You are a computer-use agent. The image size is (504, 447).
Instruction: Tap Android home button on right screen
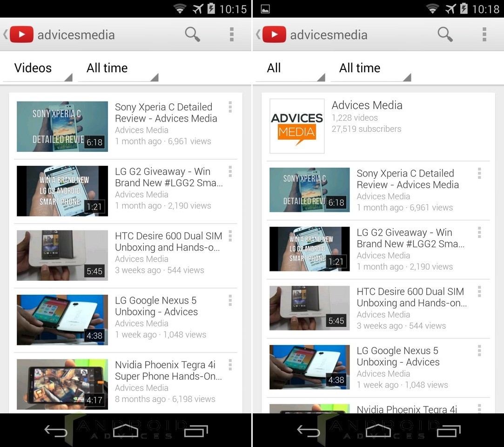click(x=378, y=431)
